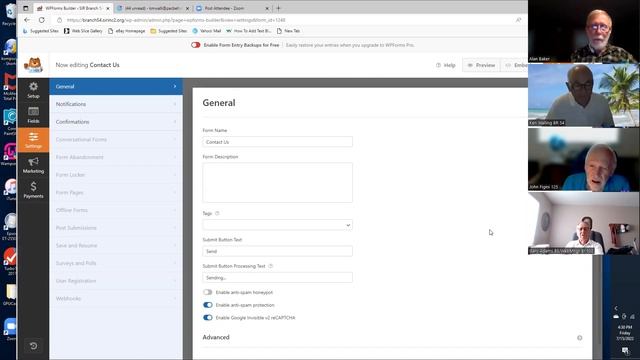The width and height of the screenshot is (640, 360).
Task: Open the User Registration settings item
Action: tap(116, 281)
